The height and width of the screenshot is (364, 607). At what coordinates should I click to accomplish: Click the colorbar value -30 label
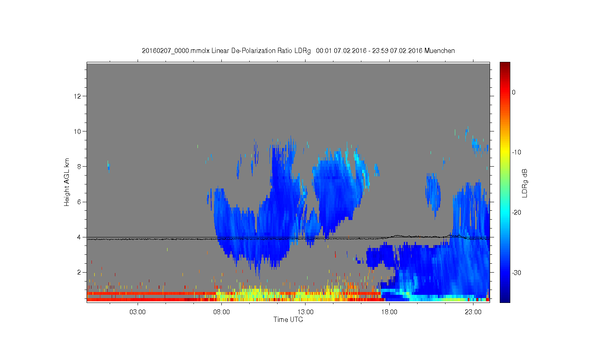[516, 273]
